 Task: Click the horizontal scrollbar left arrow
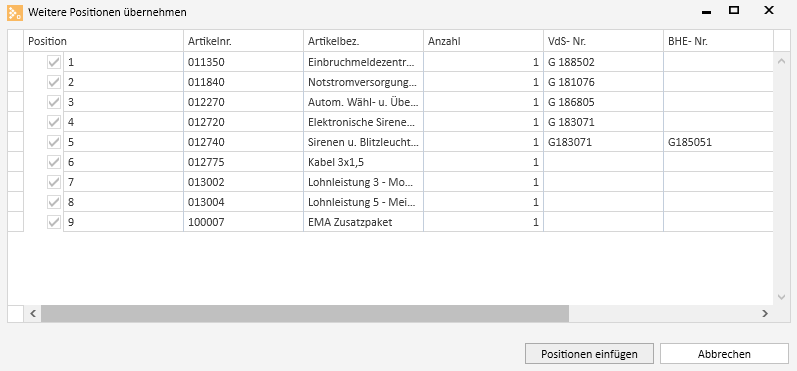(33, 314)
